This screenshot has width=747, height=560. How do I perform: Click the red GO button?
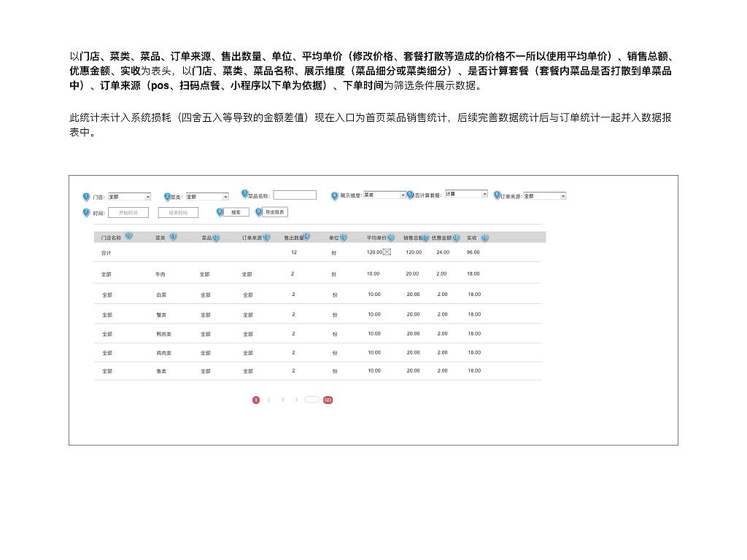328,400
